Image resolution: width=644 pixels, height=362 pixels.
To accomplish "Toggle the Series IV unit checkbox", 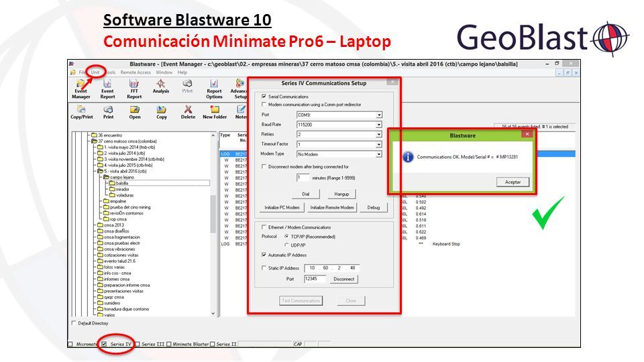I will click(105, 344).
